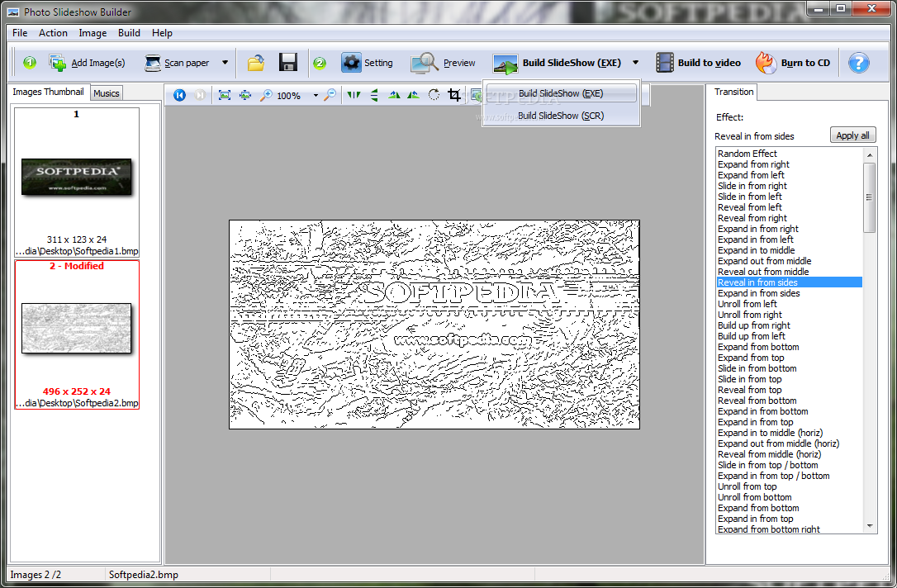Flip image vertically with green triangles icon
Image resolution: width=897 pixels, height=588 pixels.
tap(374, 95)
